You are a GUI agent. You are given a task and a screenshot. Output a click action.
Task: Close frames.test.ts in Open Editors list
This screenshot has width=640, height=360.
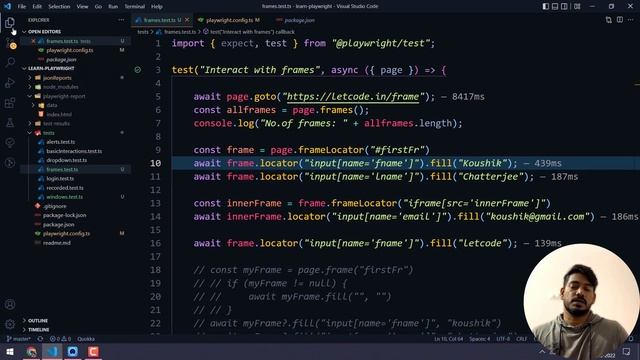(x=33, y=41)
